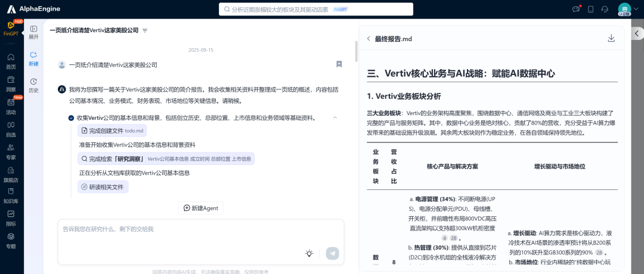Click FinGPT tag in search box
644x274 pixels.
click(340, 10)
